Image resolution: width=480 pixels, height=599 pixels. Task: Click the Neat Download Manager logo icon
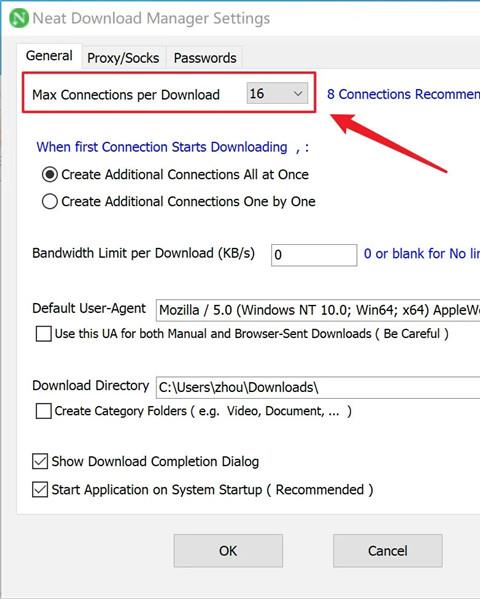[19, 18]
